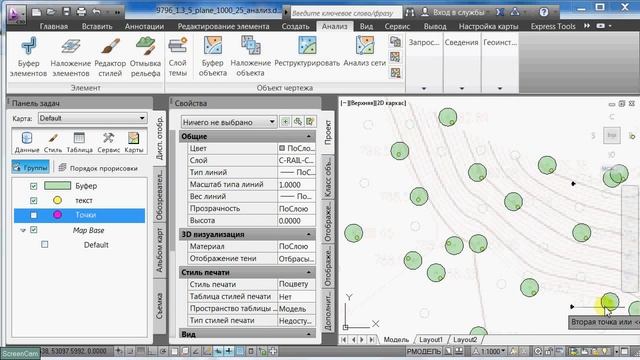Open the Аннотации ribbon tab
This screenshot has width=640, height=360.
pos(144,26)
